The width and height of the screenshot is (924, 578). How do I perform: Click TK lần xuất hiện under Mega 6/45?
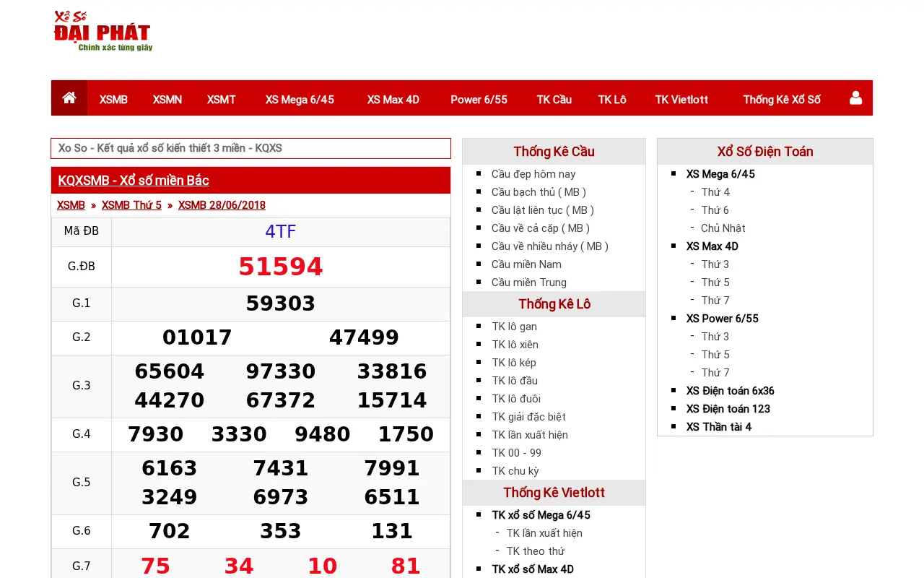(544, 533)
